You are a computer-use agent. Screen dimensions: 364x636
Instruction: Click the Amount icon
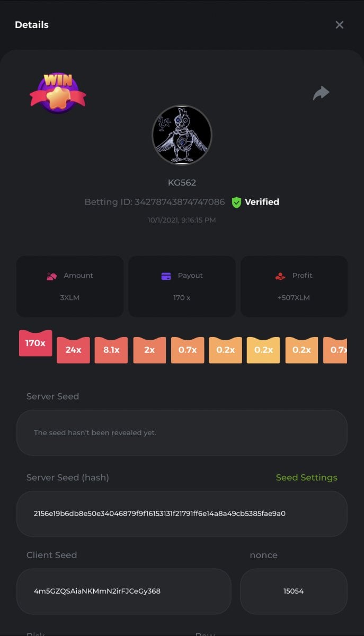pyautogui.click(x=52, y=276)
